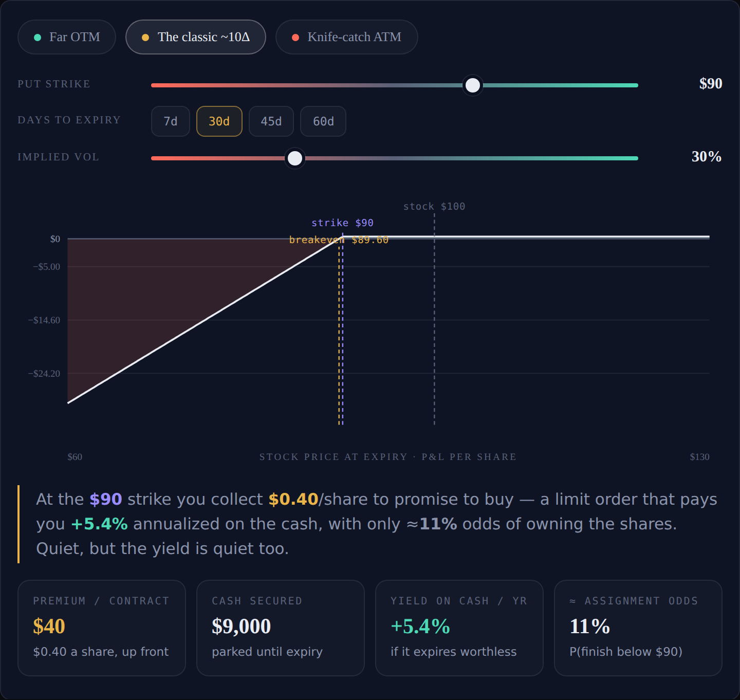Click '$0.40 a share, up front' caption
The width and height of the screenshot is (740, 700).
pyautogui.click(x=101, y=652)
